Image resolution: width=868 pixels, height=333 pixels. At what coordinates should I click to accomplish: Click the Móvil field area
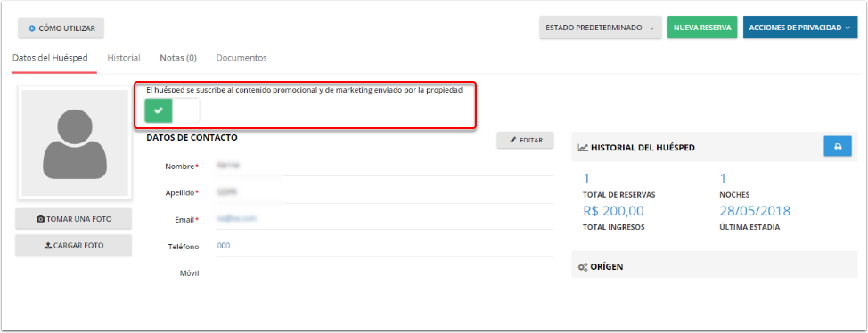(385, 272)
